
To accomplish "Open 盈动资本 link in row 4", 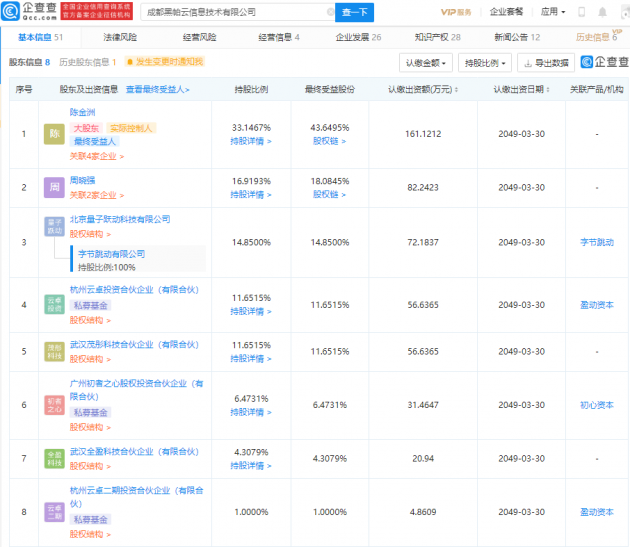I will pyautogui.click(x=597, y=305).
